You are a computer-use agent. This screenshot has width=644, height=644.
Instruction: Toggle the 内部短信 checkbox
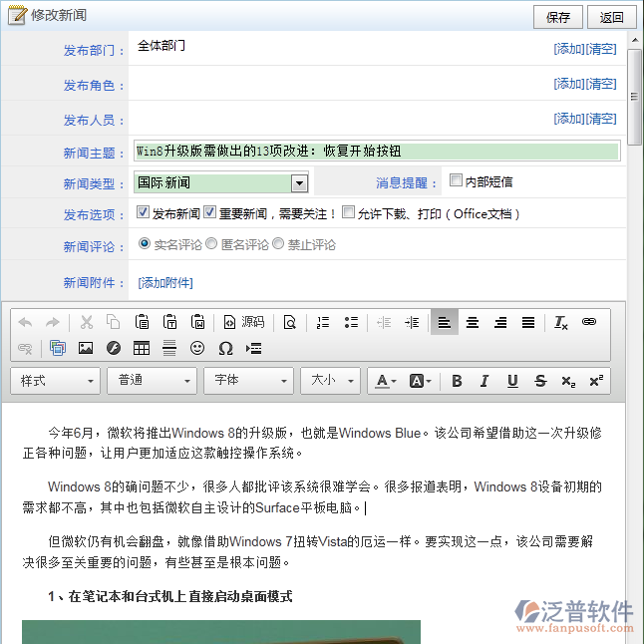click(x=457, y=181)
